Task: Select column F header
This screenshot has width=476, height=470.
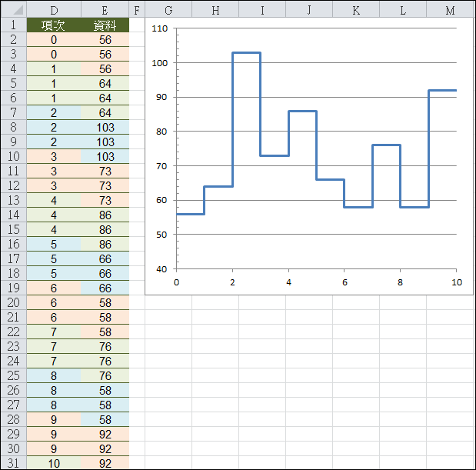Action: click(x=137, y=10)
